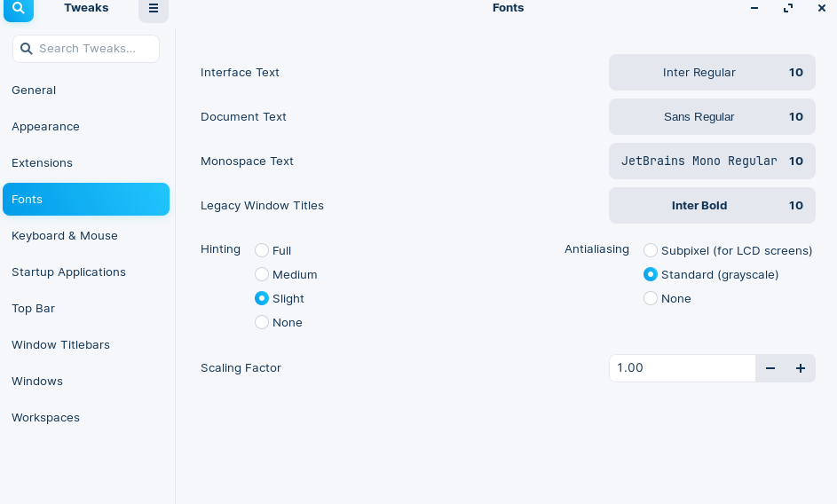
Task: Choose Medium hinting option
Action: pos(262,274)
